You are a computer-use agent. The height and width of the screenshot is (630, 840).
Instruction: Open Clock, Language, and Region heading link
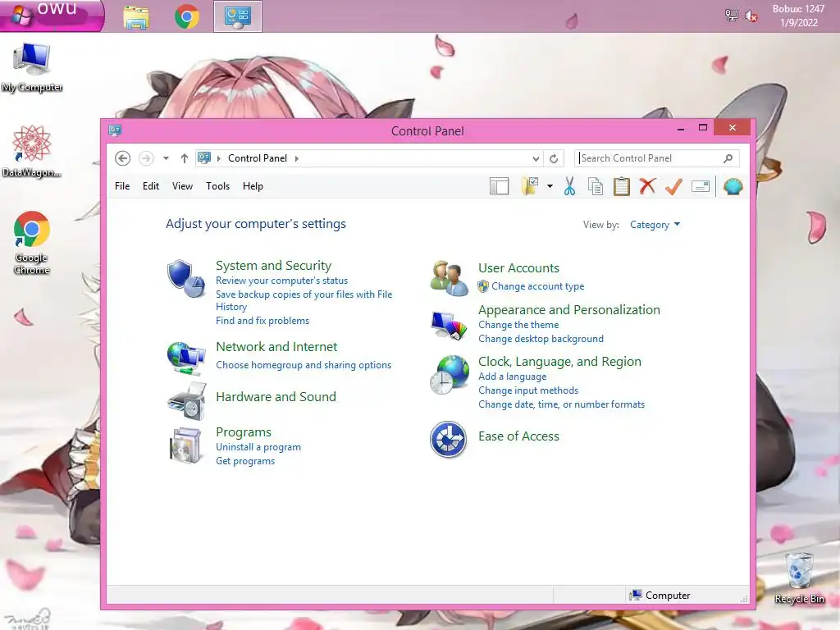(559, 362)
